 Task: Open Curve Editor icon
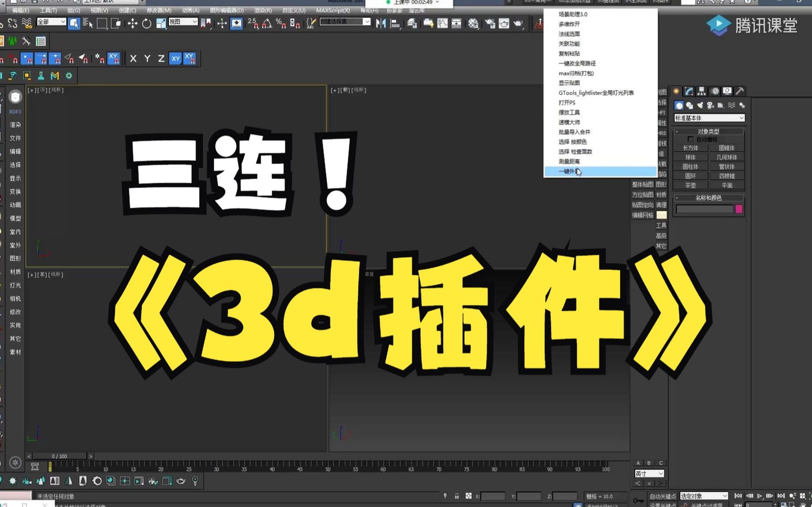443,23
